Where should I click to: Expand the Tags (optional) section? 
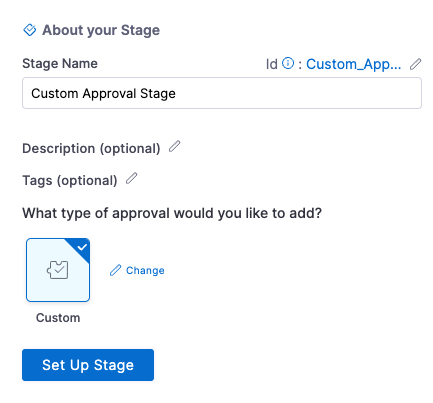click(x=70, y=181)
